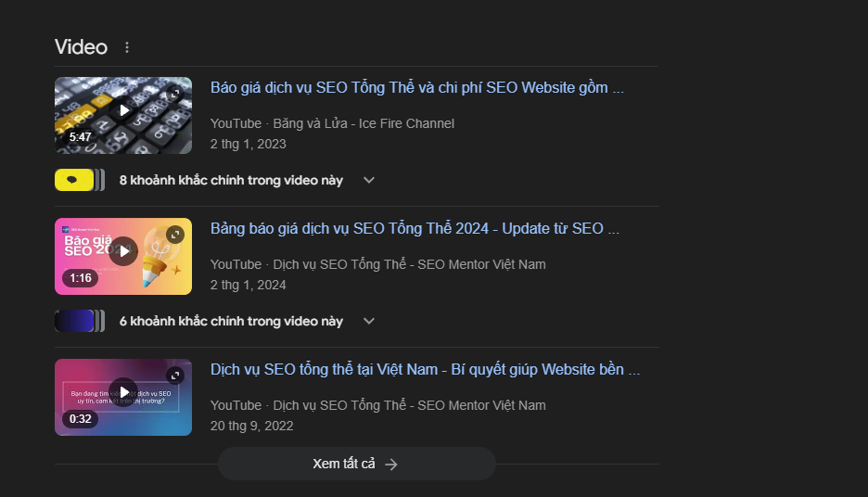Click the yellow key-moments preview thumbnail
The image size is (868, 497).
coord(74,181)
